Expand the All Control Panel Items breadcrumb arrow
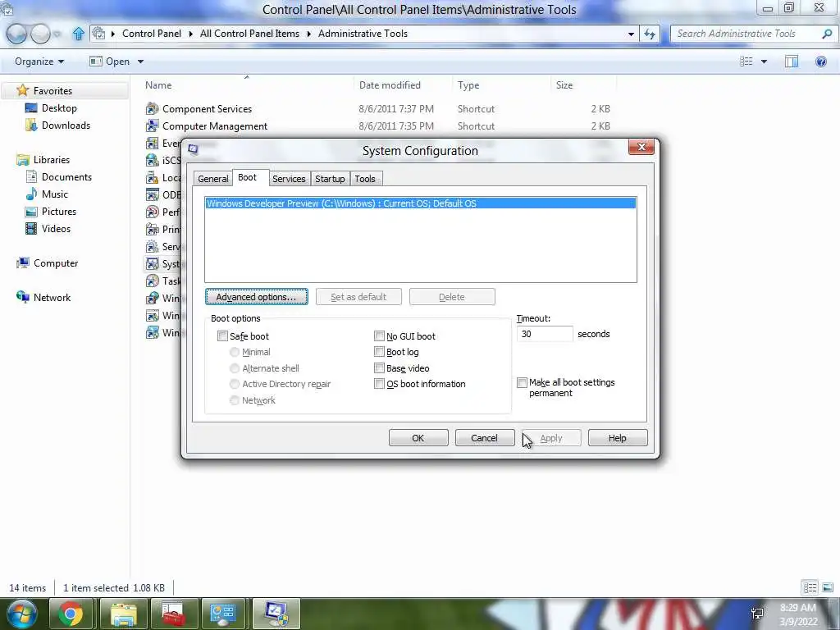 (x=309, y=34)
